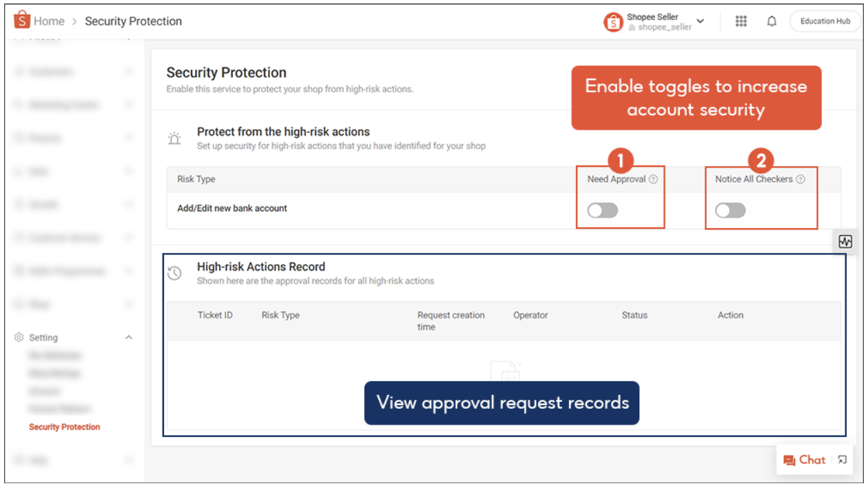Open the apps grid menu icon
Image resolution: width=868 pixels, height=488 pixels.
741,21
